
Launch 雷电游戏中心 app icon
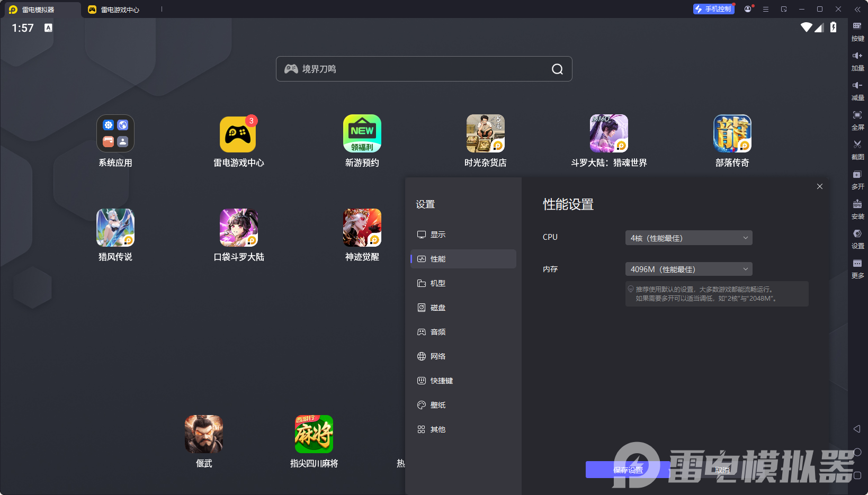[238, 133]
